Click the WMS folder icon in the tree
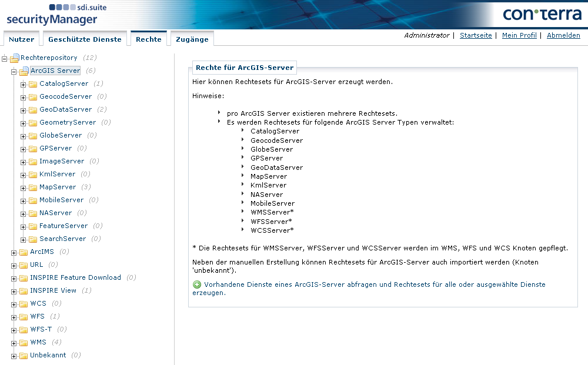 [x=24, y=342]
